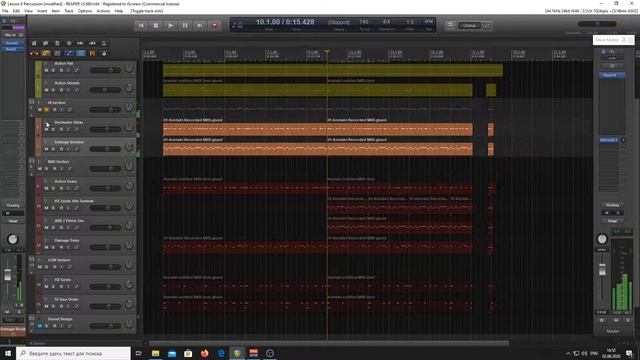The image size is (640, 360).
Task: Click the tempo BPM value field
Action: pyautogui.click(x=364, y=22)
